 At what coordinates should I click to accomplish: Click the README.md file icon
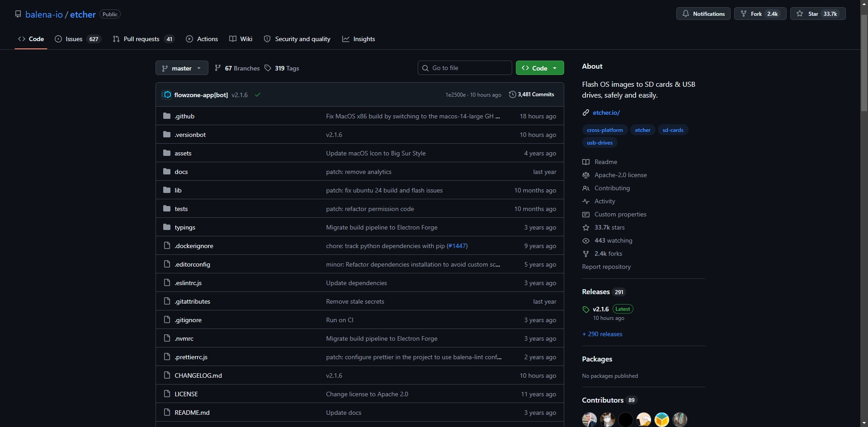click(167, 413)
